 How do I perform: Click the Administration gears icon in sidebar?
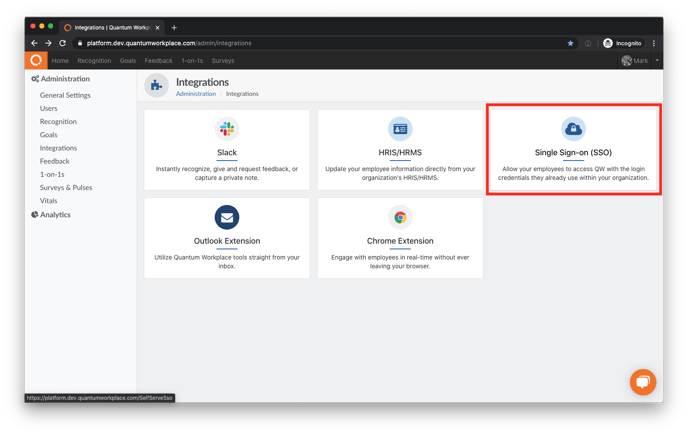click(x=35, y=79)
